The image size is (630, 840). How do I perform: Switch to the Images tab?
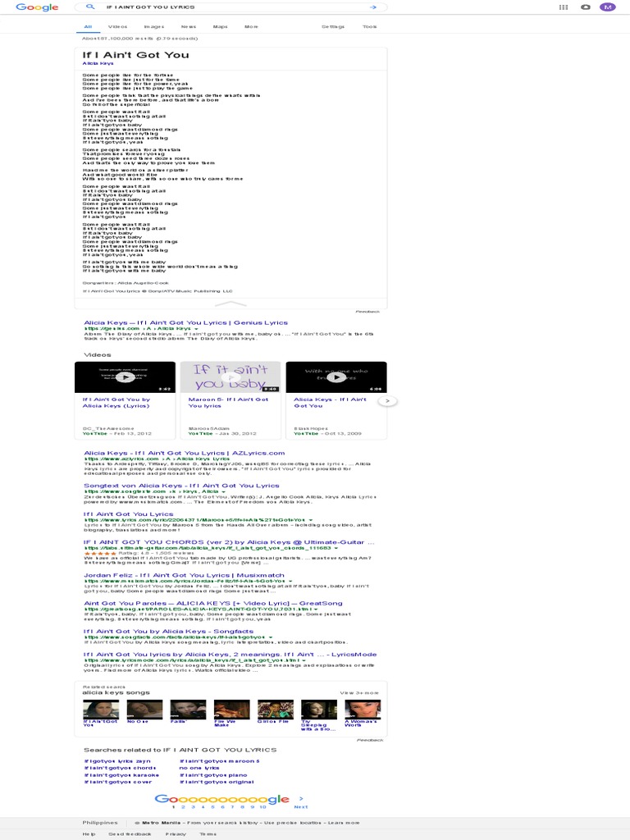[x=153, y=26]
